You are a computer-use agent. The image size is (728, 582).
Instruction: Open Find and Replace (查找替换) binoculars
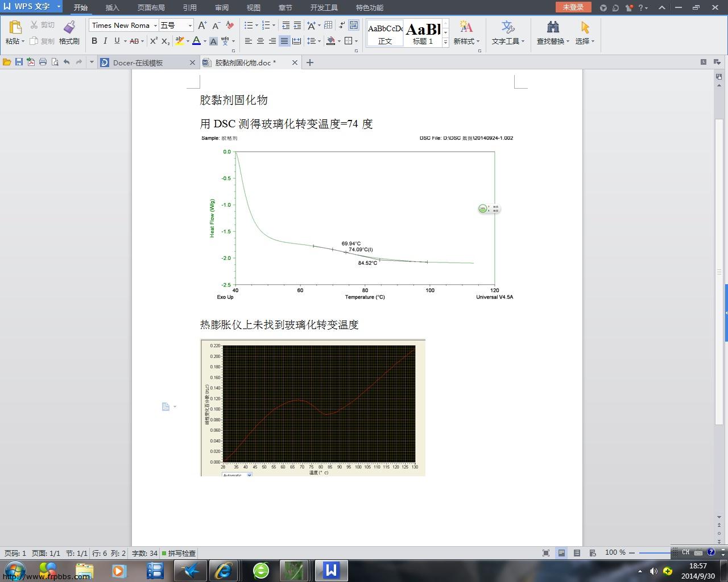pos(552,27)
